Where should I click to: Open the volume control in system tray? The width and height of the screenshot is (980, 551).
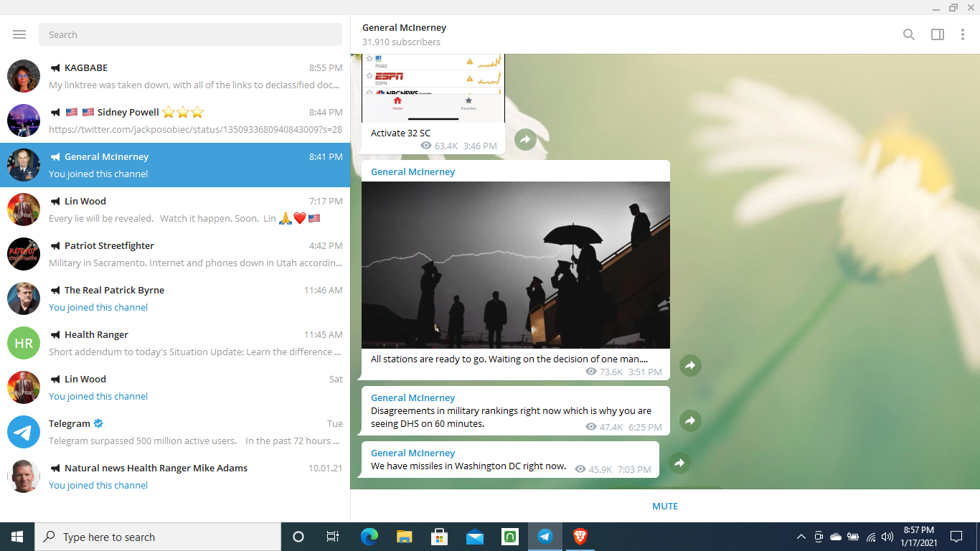(x=887, y=537)
